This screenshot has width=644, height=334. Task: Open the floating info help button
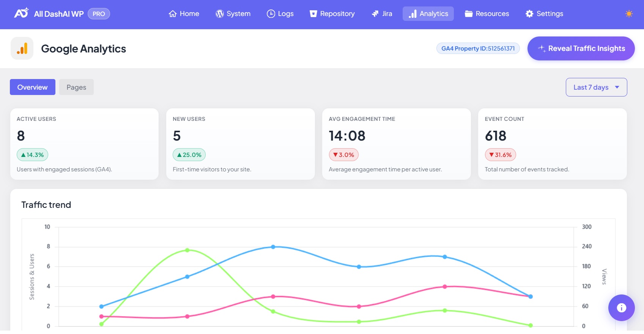click(x=621, y=307)
